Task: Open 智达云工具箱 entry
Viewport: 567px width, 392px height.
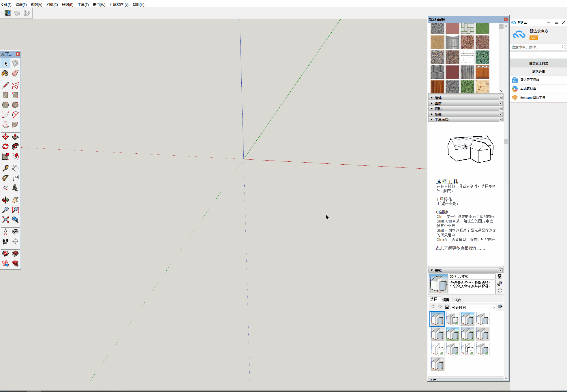Action: [530, 80]
